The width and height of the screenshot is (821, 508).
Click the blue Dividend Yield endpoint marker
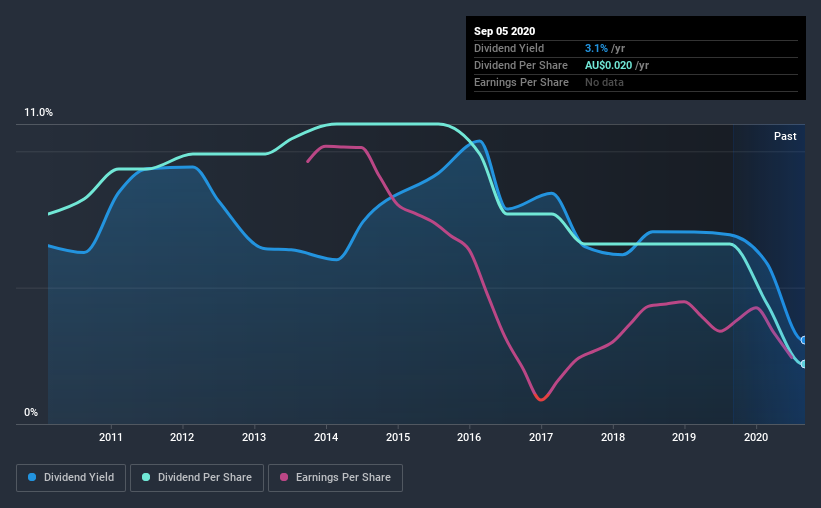coord(803,340)
